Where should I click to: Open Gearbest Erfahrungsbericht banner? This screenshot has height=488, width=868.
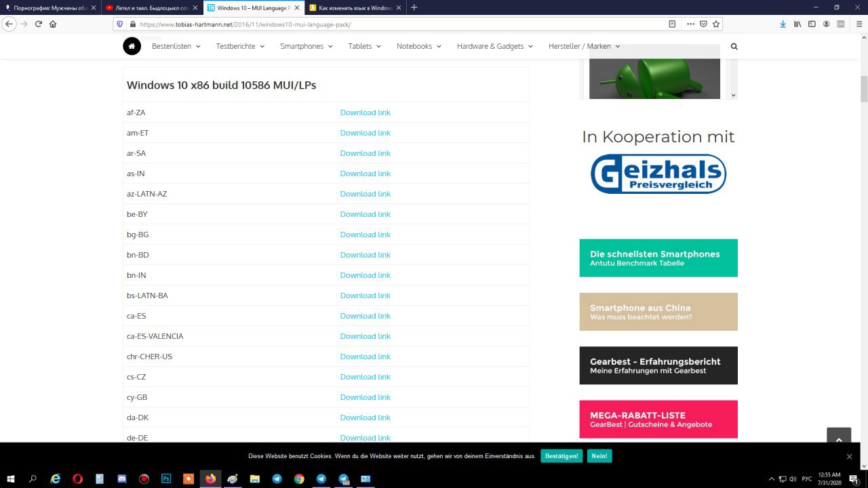coord(658,365)
